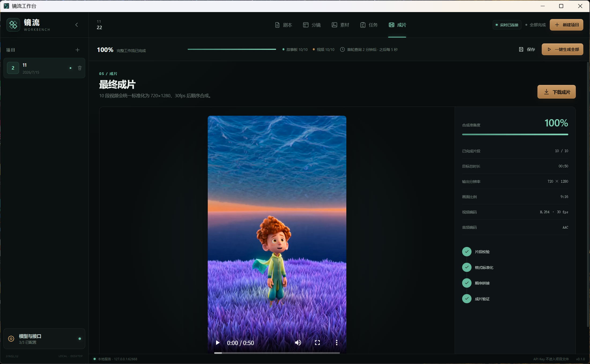Select the 成片 tab
The height and width of the screenshot is (364, 590).
tap(397, 25)
